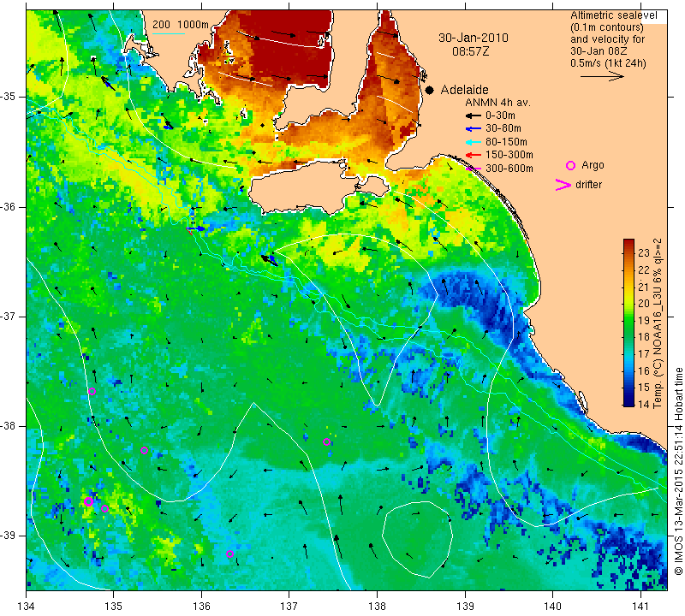Screen dimensions: 685x616
Task: Click the IMOS copyright timestamp text
Action: (678, 471)
